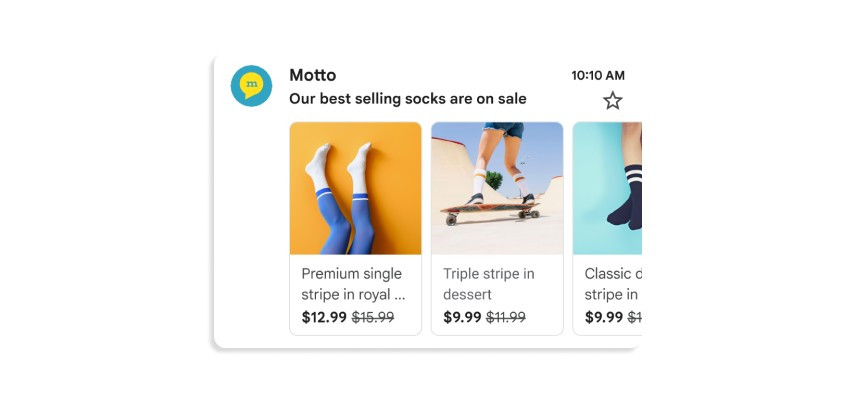Click the partially cut-off price in third card

[x=634, y=318]
